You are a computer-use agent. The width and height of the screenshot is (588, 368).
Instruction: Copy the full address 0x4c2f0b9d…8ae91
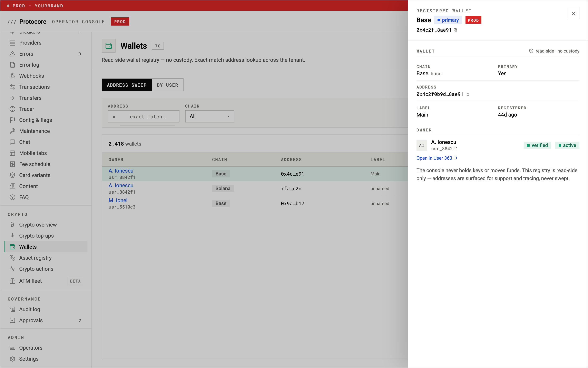pyautogui.click(x=467, y=94)
